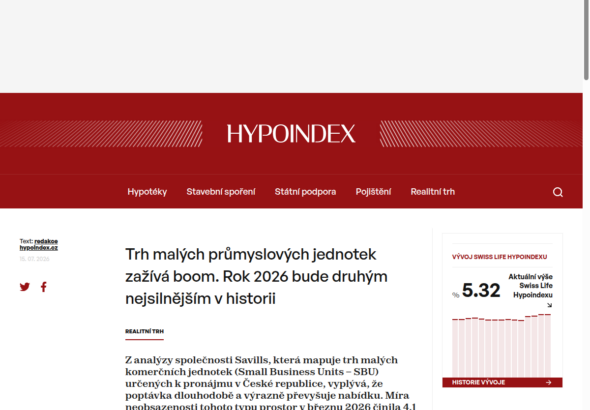
Task: Click the article date 15. 07. 2026
Action: 34,259
